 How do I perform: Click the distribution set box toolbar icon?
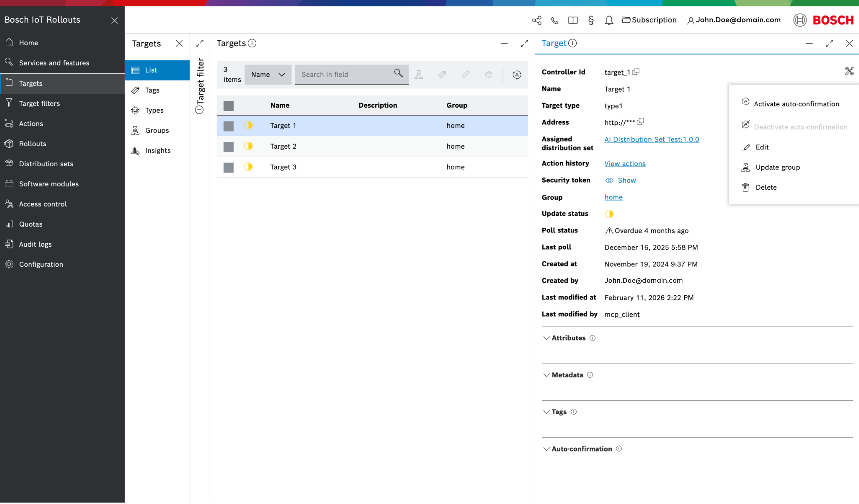click(x=489, y=75)
